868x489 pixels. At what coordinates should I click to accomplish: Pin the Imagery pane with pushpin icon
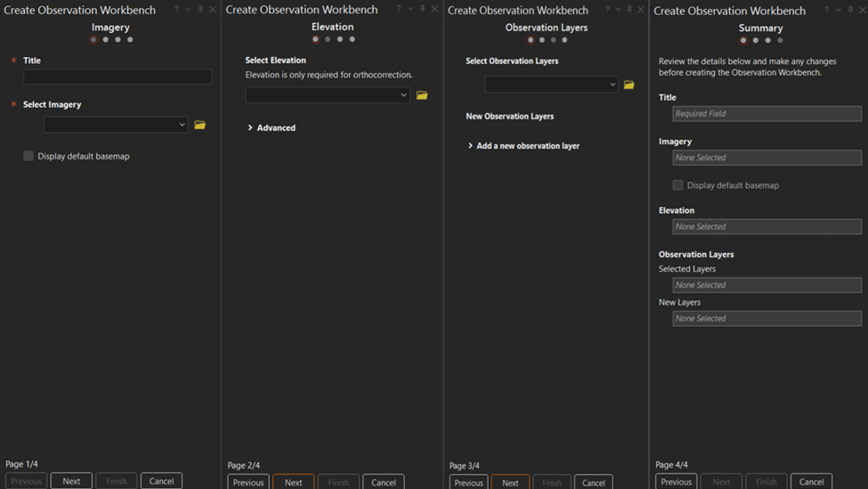(200, 10)
